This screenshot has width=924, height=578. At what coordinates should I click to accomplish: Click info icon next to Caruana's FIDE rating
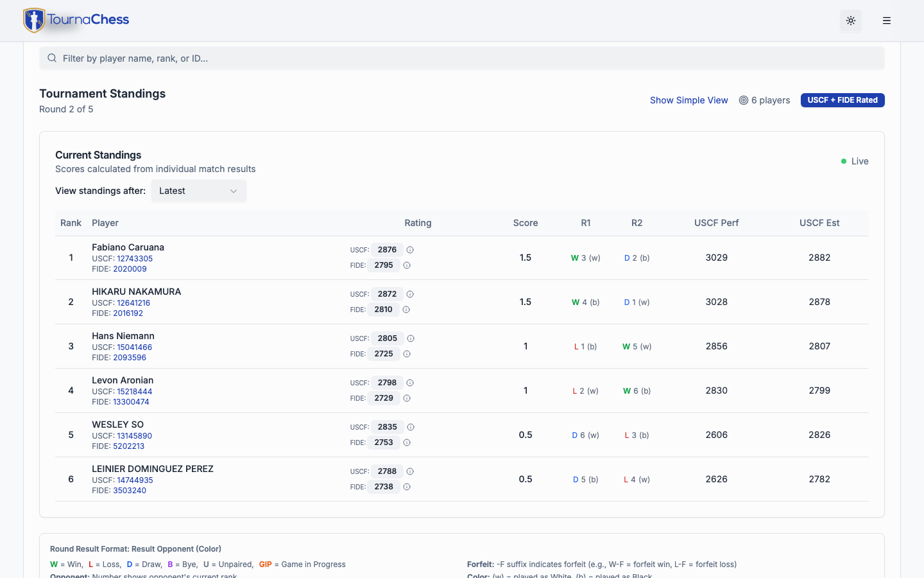(x=407, y=265)
